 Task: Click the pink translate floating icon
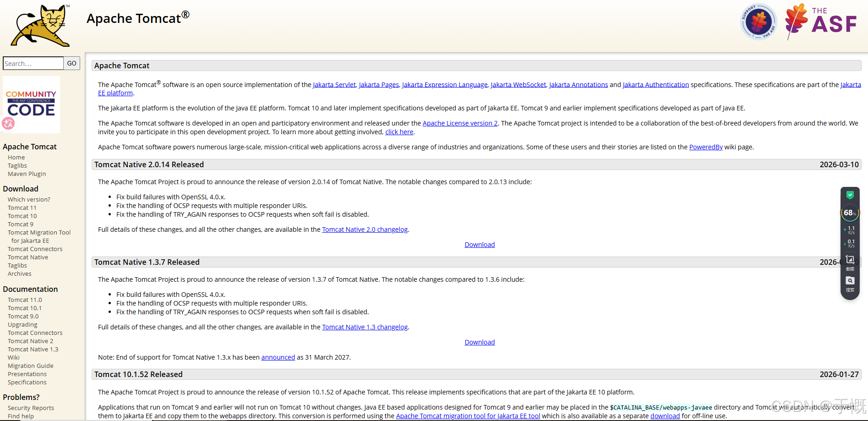pos(8,123)
